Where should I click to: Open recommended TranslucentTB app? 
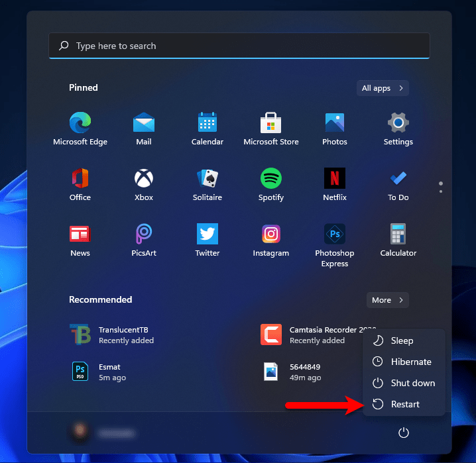point(112,334)
